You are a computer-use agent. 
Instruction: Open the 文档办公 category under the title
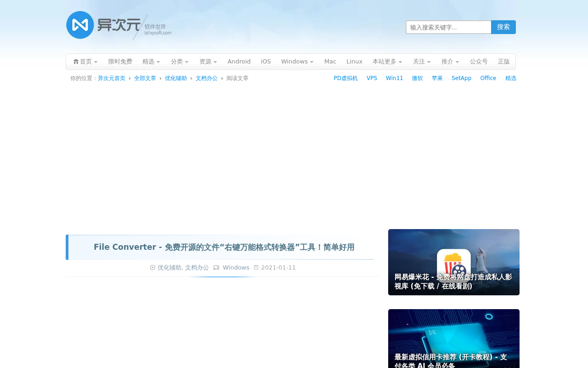197,268
